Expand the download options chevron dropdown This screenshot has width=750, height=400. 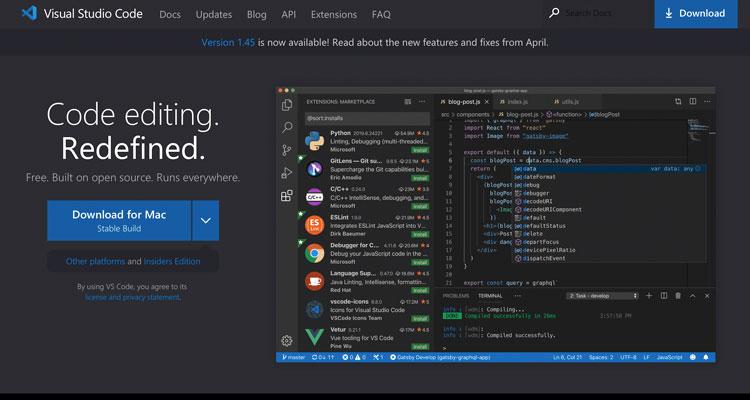[206, 221]
